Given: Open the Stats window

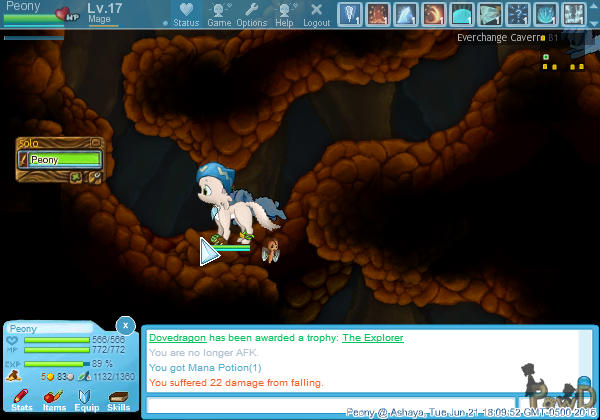Looking at the screenshot, I should click(x=21, y=401).
